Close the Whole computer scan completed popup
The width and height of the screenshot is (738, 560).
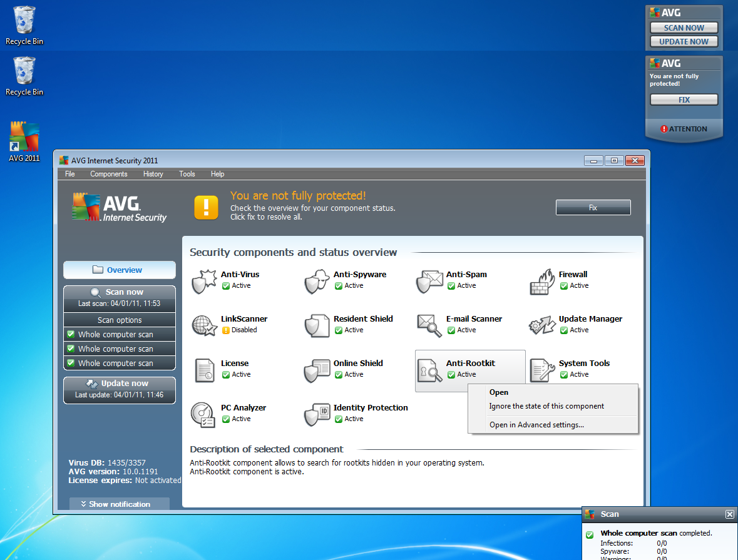click(729, 514)
